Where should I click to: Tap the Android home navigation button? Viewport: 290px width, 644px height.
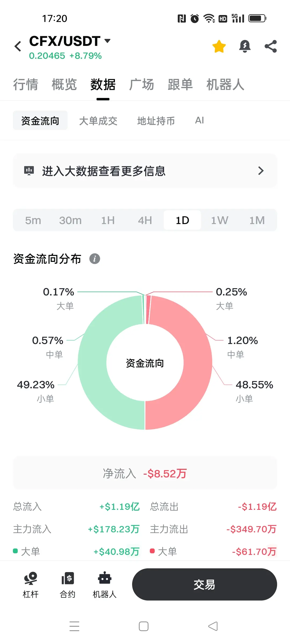coord(144,626)
